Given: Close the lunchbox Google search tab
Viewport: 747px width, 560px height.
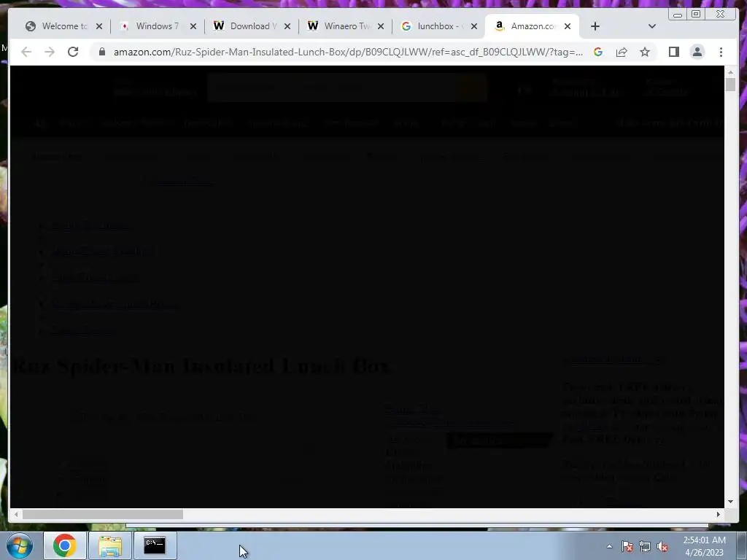Looking at the screenshot, I should (x=474, y=26).
